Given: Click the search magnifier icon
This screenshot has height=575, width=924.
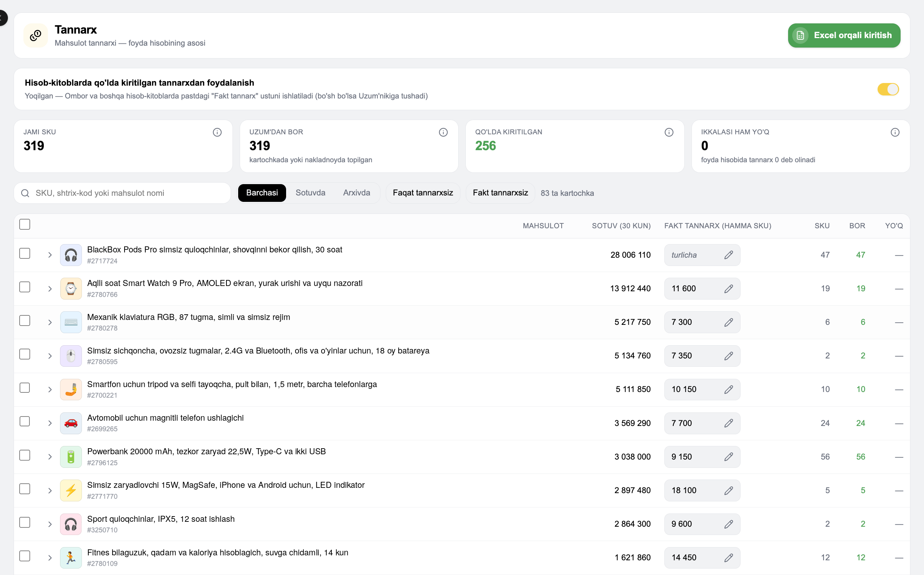Looking at the screenshot, I should [x=25, y=193].
